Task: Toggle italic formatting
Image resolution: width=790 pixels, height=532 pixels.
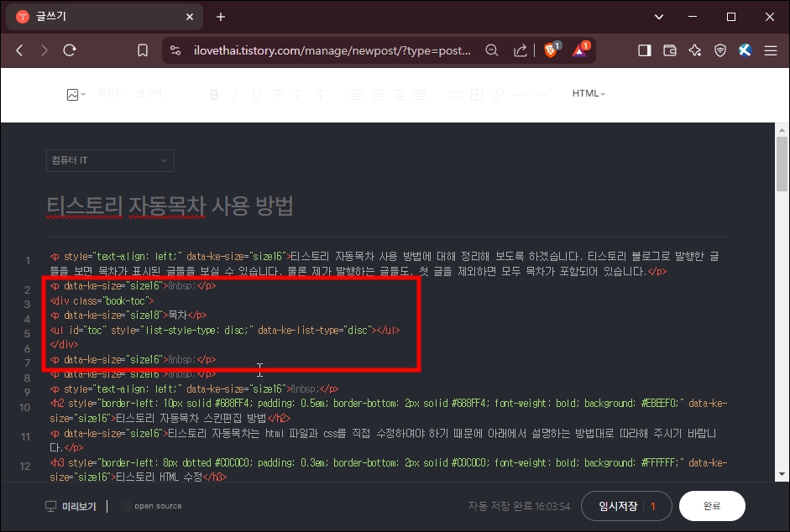Action: pyautogui.click(x=235, y=95)
